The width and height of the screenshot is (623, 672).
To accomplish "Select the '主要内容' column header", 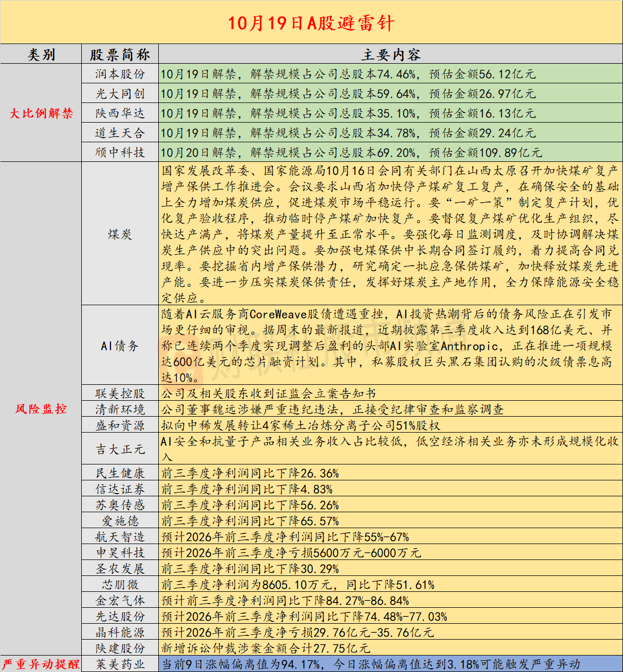I will click(x=391, y=55).
